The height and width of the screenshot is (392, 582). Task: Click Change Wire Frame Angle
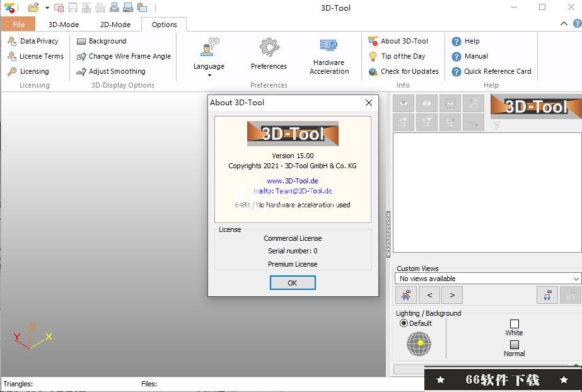tap(124, 56)
